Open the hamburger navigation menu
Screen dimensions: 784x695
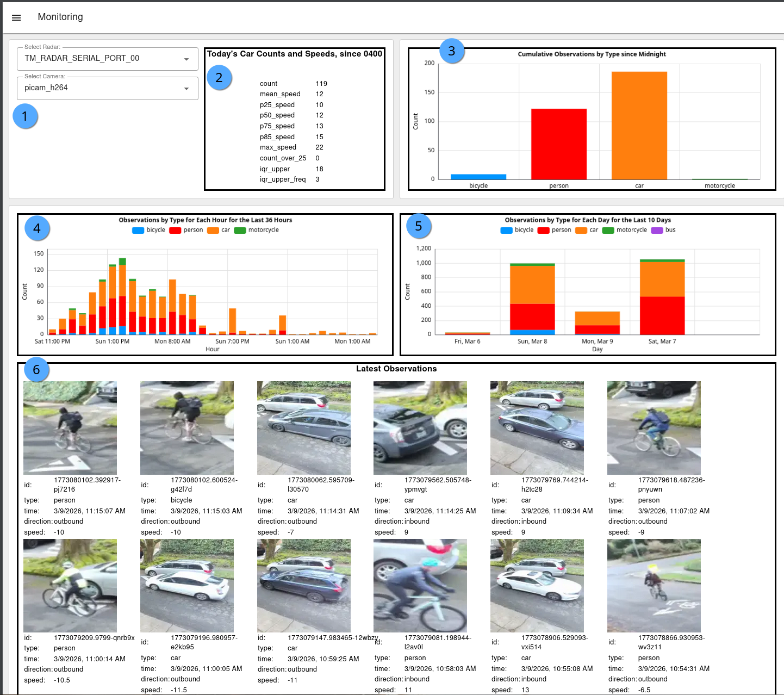16,17
